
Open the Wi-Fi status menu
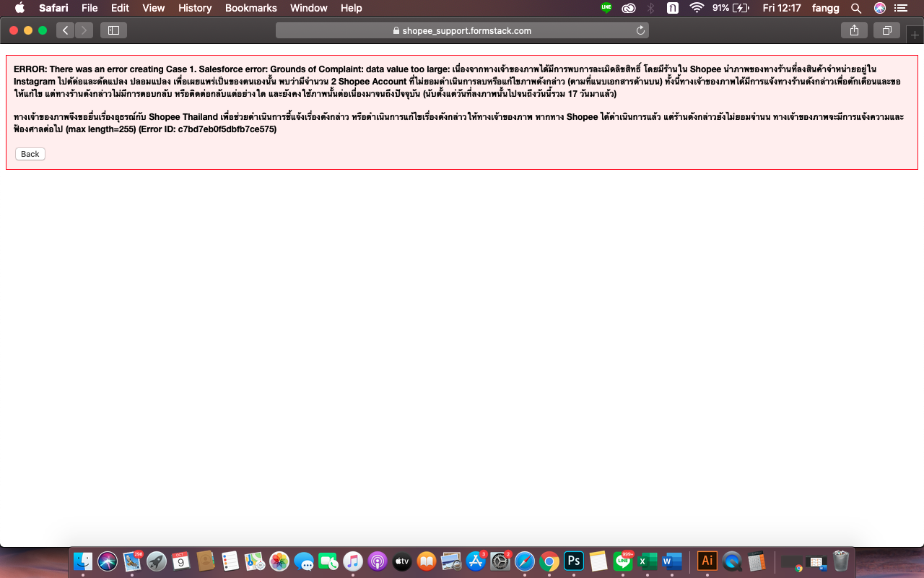697,8
